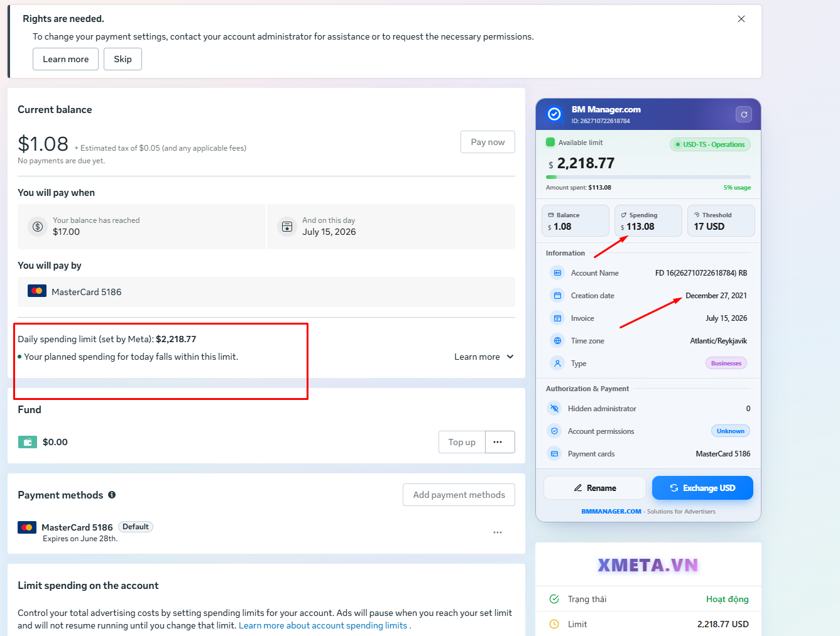840x636 pixels.
Task: Click the dollar icon beside balance reached
Action: tap(38, 227)
